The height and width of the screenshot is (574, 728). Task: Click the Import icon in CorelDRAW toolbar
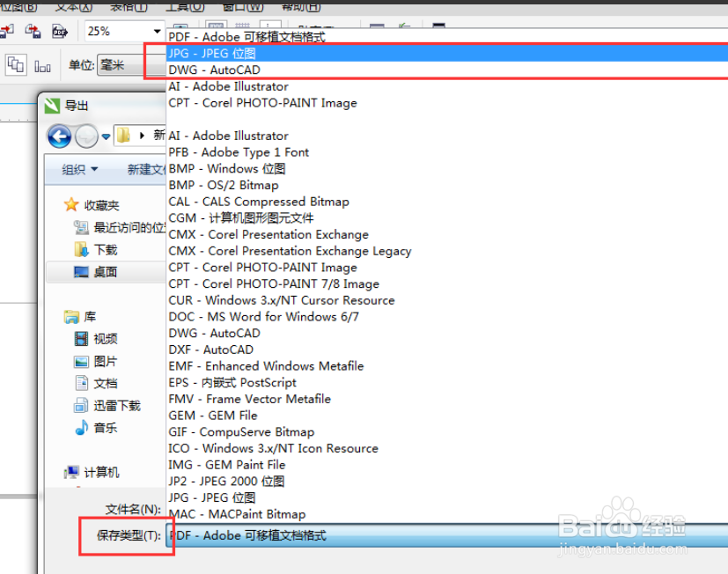[7, 32]
